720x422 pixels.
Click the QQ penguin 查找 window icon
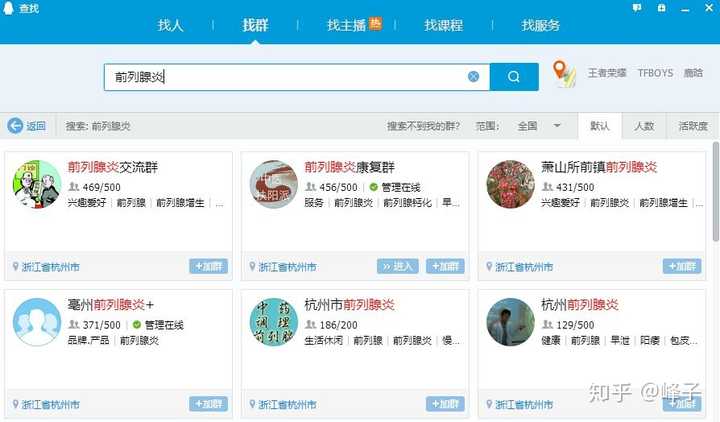pyautogui.click(x=8, y=8)
